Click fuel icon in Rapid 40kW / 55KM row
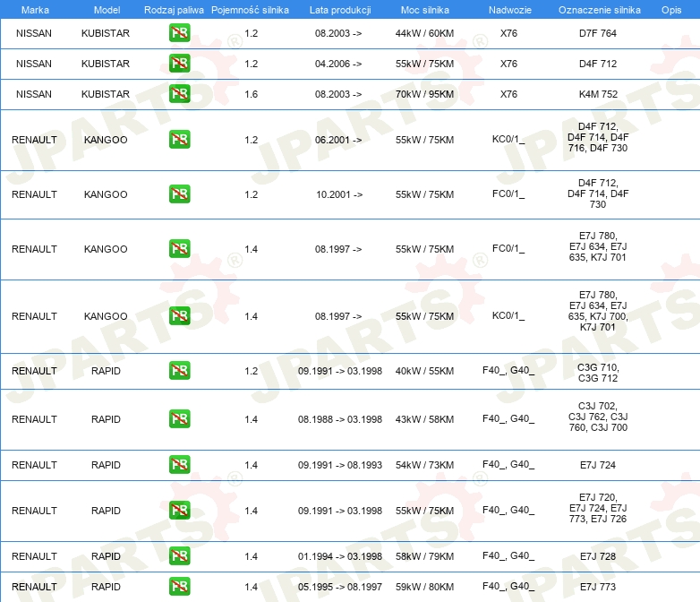Image resolution: width=700 pixels, height=602 pixels. [x=179, y=371]
